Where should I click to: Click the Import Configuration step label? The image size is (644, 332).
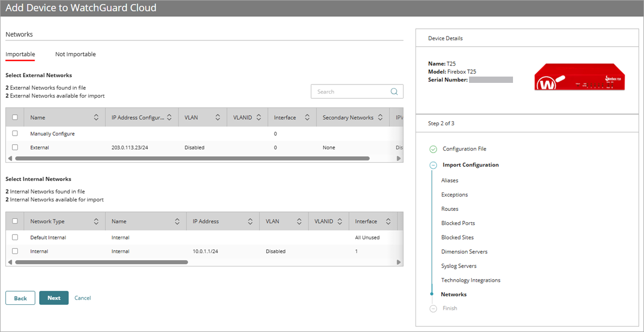pos(471,165)
